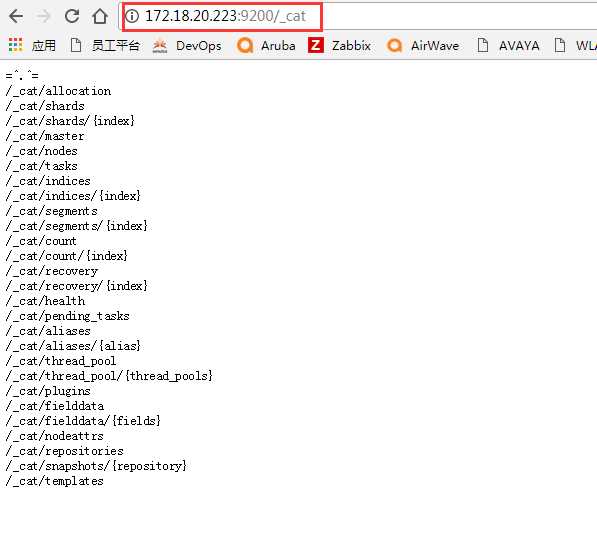Screen dimensions: 597x539
Task: Click the /_cat/thread_pool/{thread_pools} line
Action: tap(109, 376)
